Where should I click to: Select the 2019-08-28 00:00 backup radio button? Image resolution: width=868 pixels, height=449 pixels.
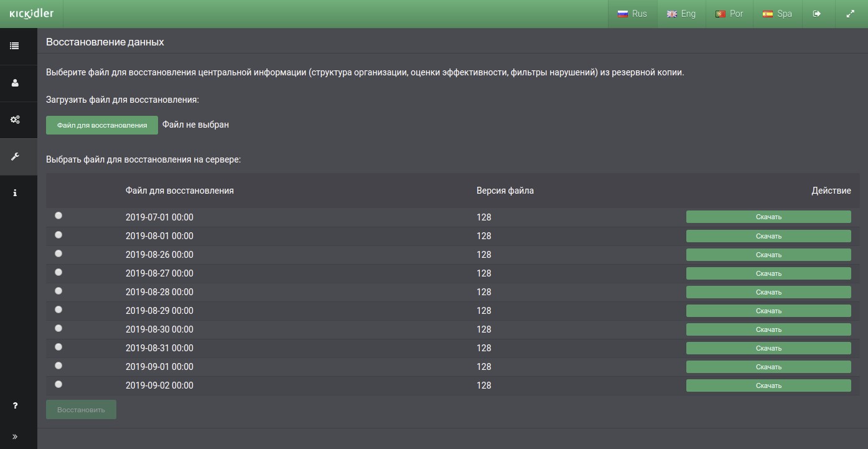coord(58,291)
